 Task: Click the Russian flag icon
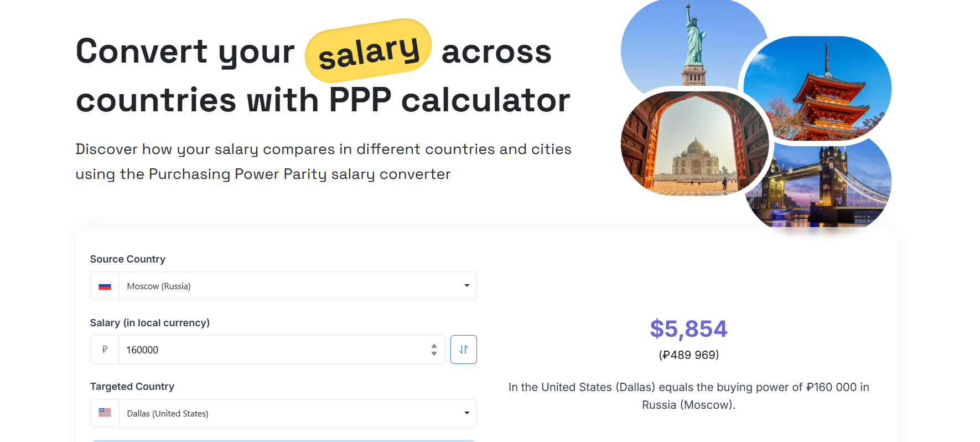tap(105, 286)
